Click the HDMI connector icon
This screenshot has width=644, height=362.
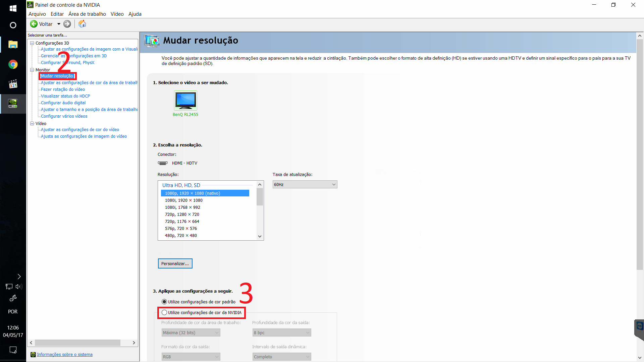point(163,163)
